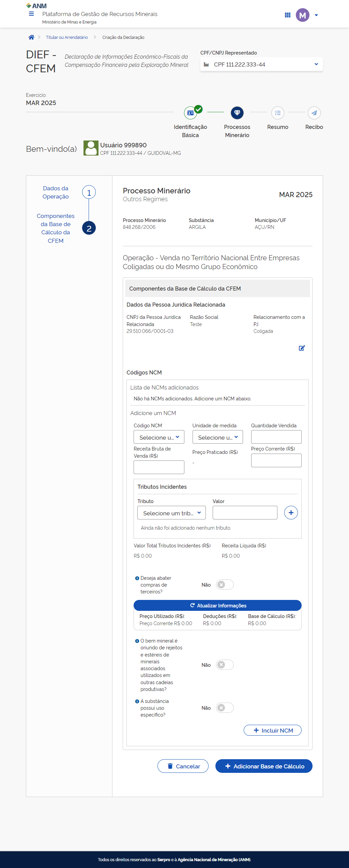Open the CPF/CNPJ Representado dropdown
The height and width of the screenshot is (868, 349).
click(261, 64)
